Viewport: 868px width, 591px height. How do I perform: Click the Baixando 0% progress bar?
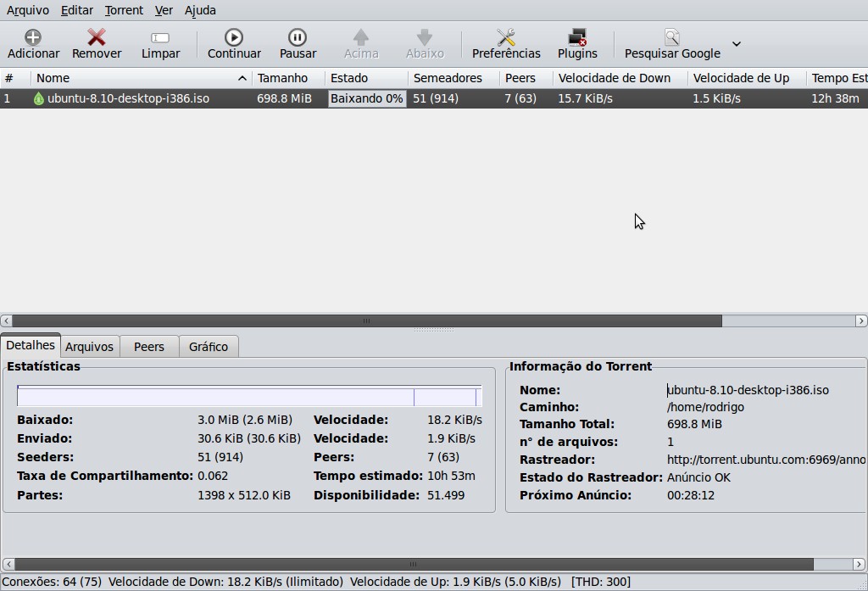click(x=366, y=98)
